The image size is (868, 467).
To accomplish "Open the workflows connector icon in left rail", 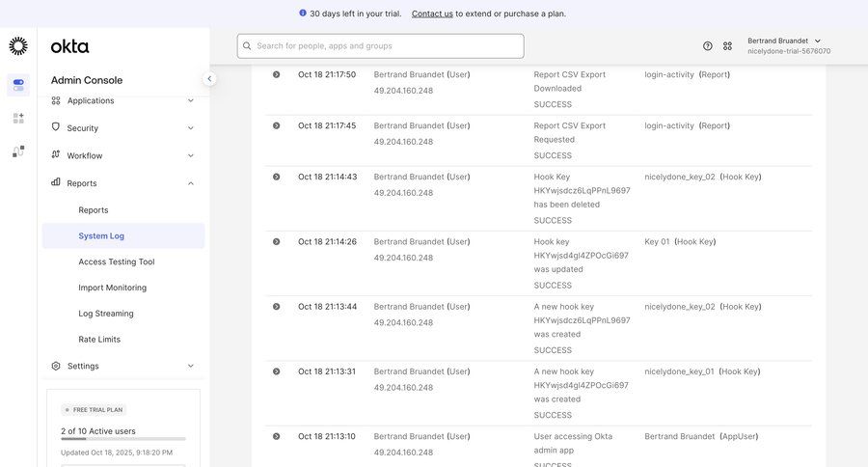I will (18, 151).
